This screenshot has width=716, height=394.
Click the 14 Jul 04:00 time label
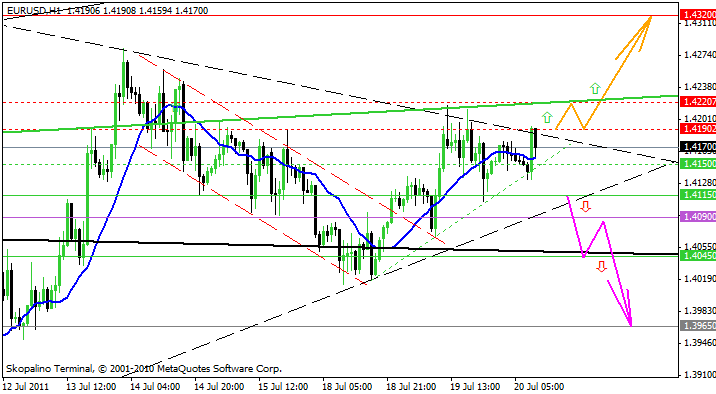click(155, 387)
